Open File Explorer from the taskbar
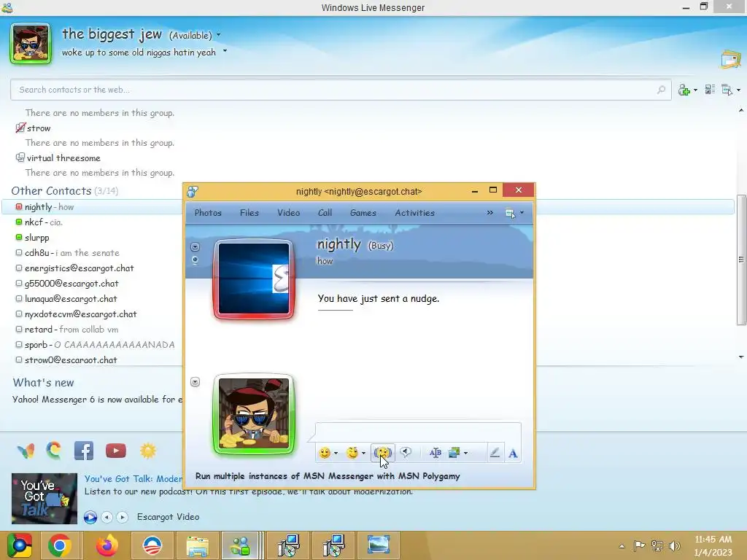This screenshot has height=560, width=747. coord(198,545)
